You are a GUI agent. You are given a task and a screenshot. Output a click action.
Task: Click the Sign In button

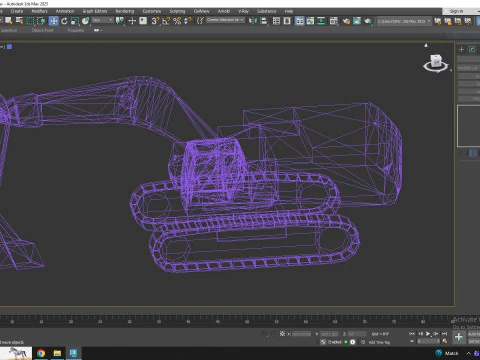point(456,11)
